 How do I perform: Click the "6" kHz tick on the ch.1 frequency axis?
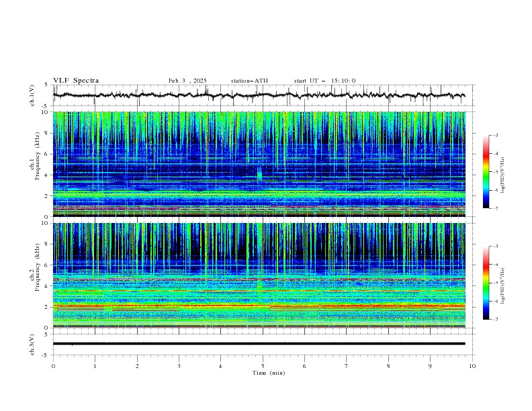[46, 154]
